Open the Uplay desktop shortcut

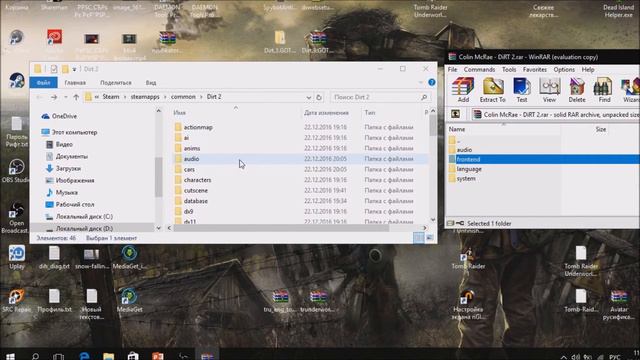[17, 258]
